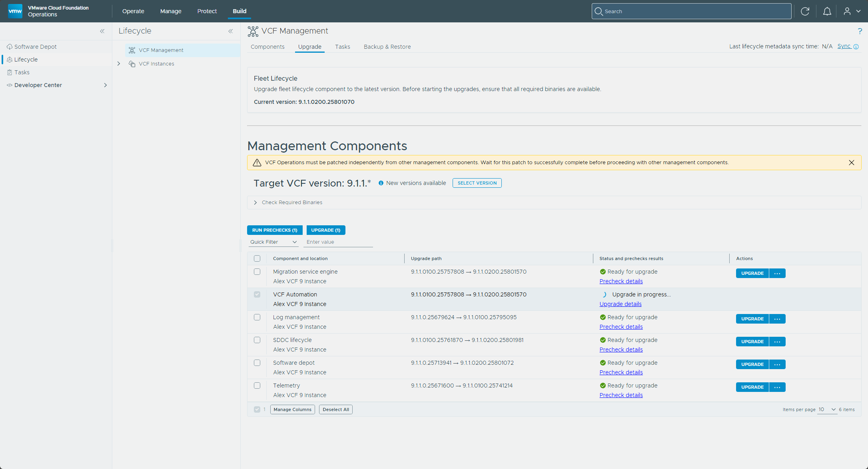Screen dimensions: 868x469
Task: Click UPGRADE button for Telemetry row
Action: 752,387
